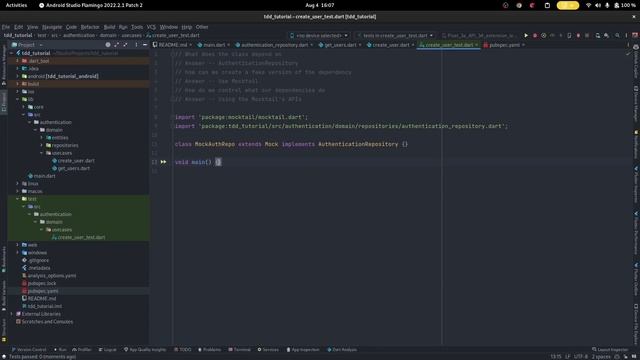Switch to pubspec.yaml editor tab
Viewport: 640px width, 360px height.
tap(504, 45)
